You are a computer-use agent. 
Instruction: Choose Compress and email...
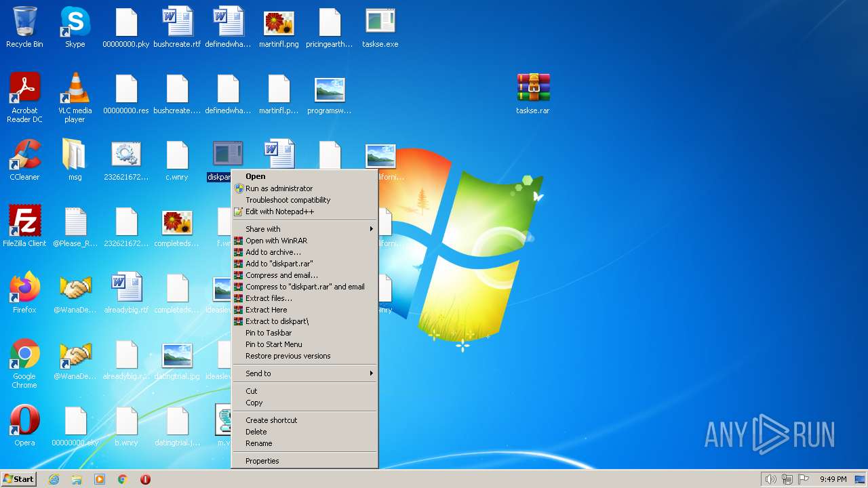(x=304, y=275)
